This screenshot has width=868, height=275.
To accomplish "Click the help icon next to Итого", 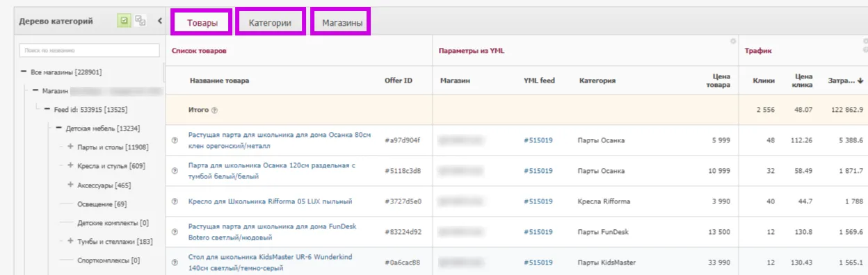I will (x=214, y=110).
